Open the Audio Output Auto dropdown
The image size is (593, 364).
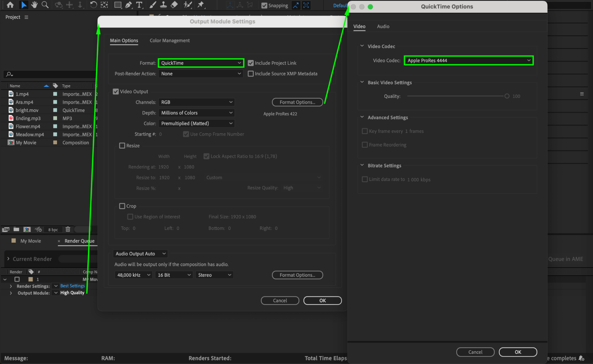click(140, 254)
